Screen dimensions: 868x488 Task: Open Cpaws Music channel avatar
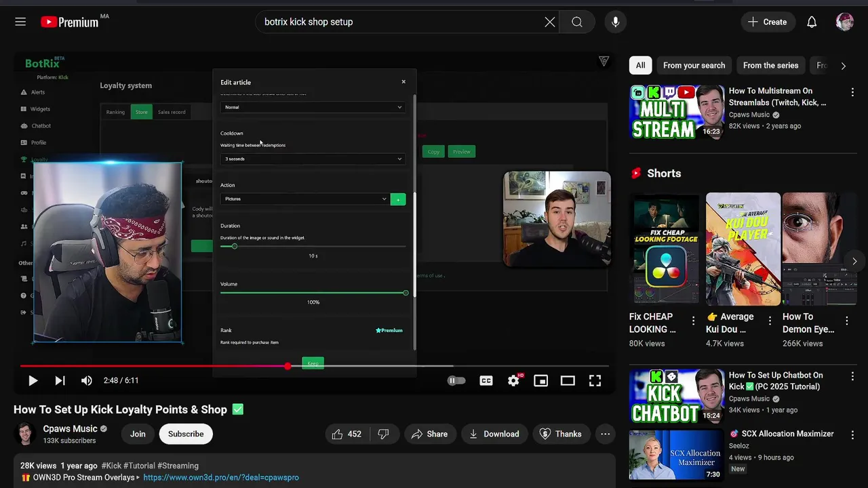click(x=25, y=434)
